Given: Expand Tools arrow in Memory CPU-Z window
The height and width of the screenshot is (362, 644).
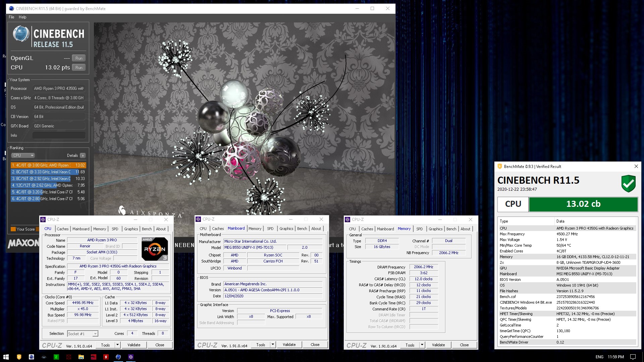Looking at the screenshot, I should pyautogui.click(x=422, y=345).
